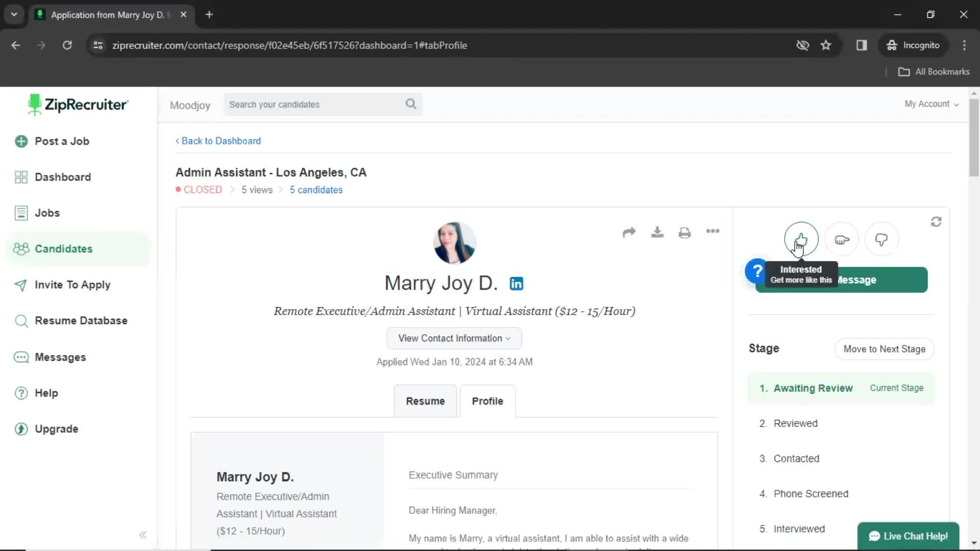Click the green Message button
This screenshot has height=551, width=980.
tap(882, 280)
